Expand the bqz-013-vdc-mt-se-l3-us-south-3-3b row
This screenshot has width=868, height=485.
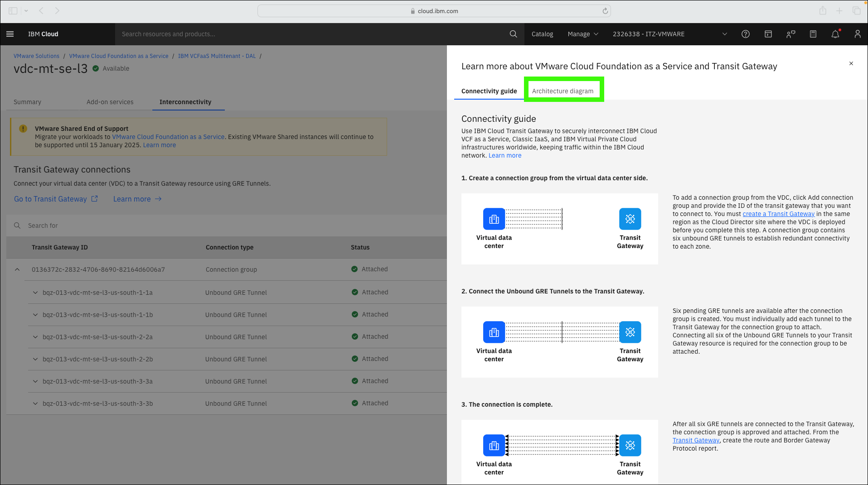[35, 403]
